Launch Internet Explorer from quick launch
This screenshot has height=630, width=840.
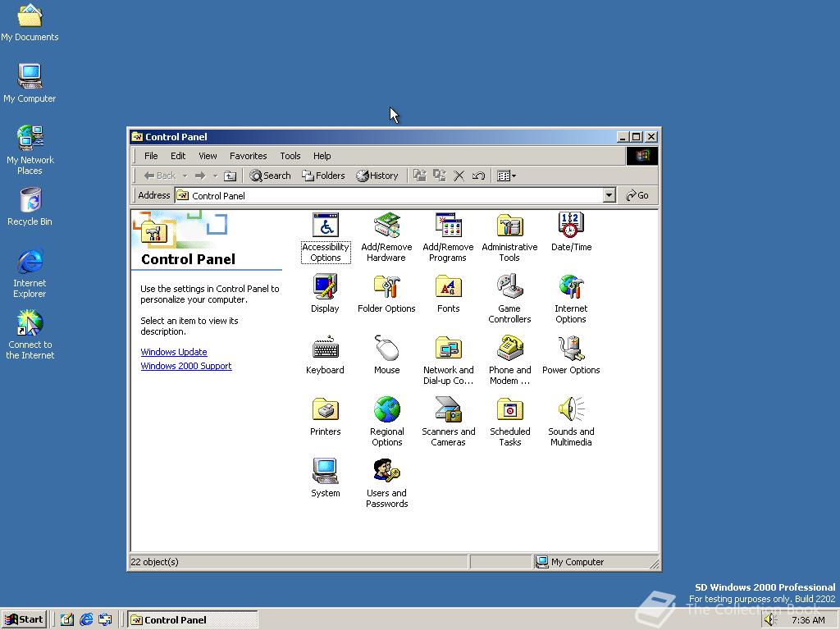(x=85, y=620)
